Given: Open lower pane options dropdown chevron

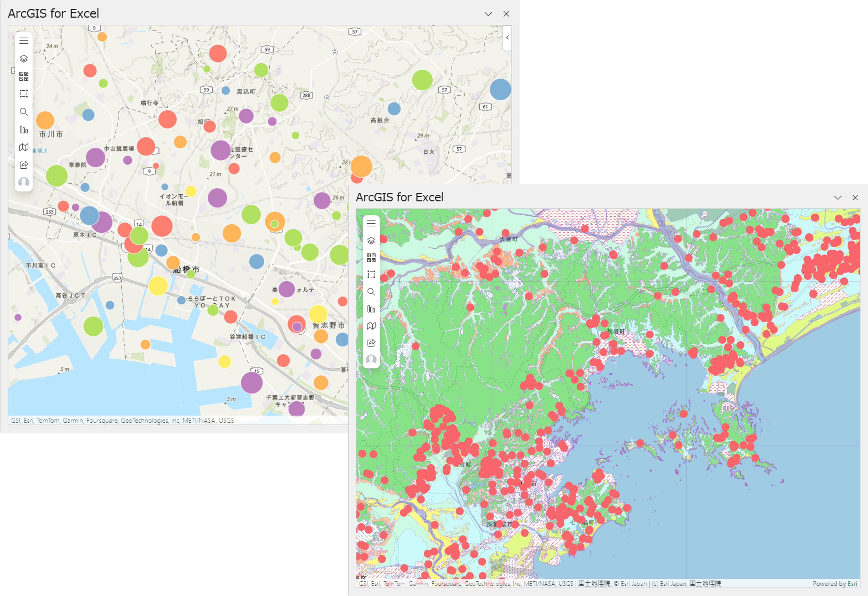Looking at the screenshot, I should tap(838, 198).
